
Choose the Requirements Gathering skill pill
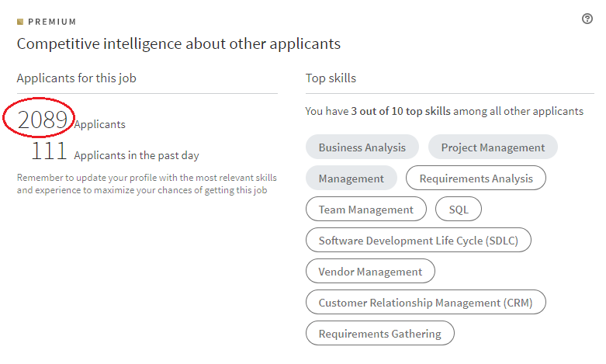point(380,333)
